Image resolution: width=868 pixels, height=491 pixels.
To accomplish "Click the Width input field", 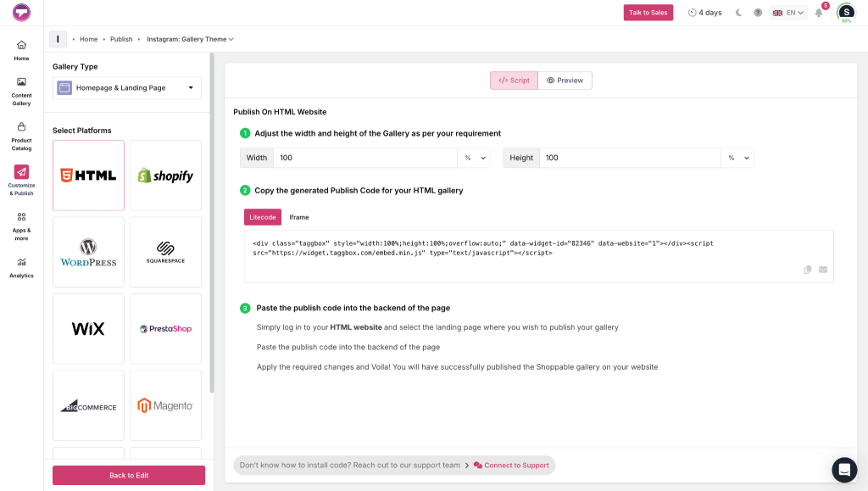I will (365, 158).
